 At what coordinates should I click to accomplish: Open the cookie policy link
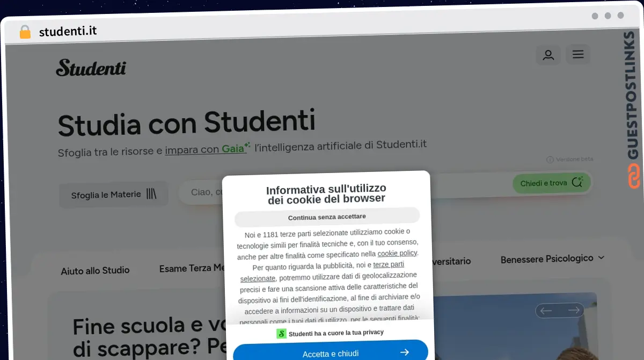coord(397,253)
